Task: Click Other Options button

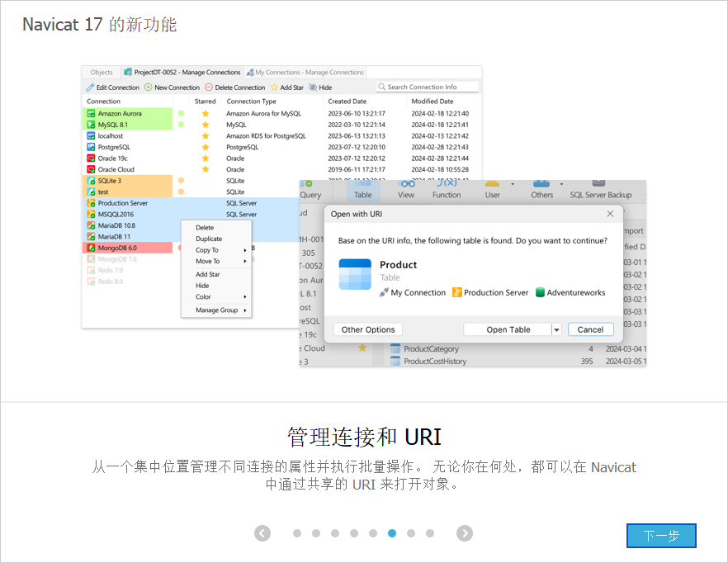Action: coord(368,329)
